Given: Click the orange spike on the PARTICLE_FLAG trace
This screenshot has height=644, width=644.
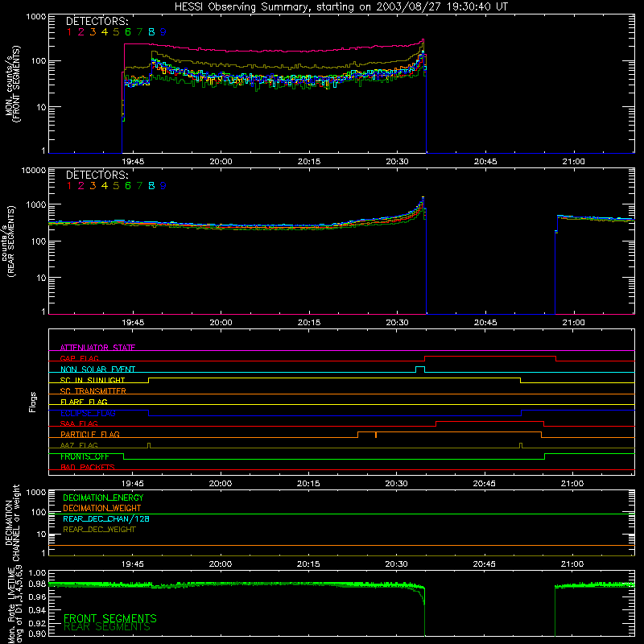Looking at the screenshot, I should [376, 435].
